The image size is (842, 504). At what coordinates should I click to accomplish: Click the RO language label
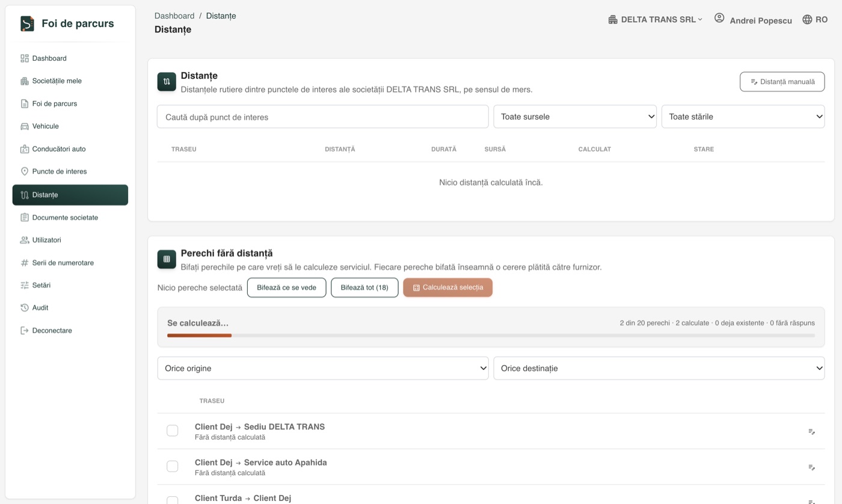822,20
